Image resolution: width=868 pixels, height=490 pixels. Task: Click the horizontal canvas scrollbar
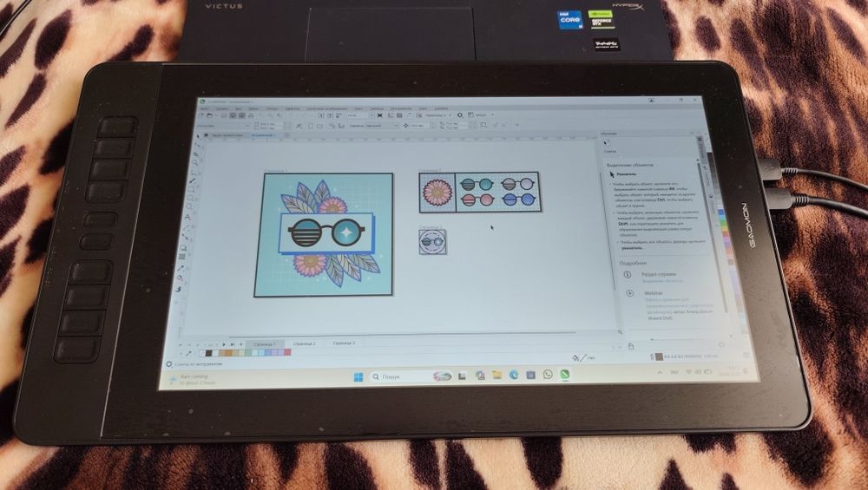tap(403, 334)
